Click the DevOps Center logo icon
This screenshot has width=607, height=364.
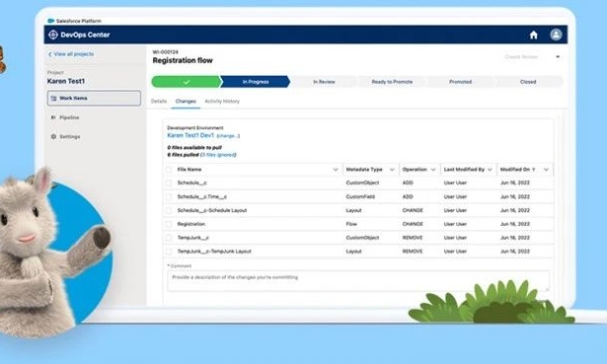coord(53,35)
